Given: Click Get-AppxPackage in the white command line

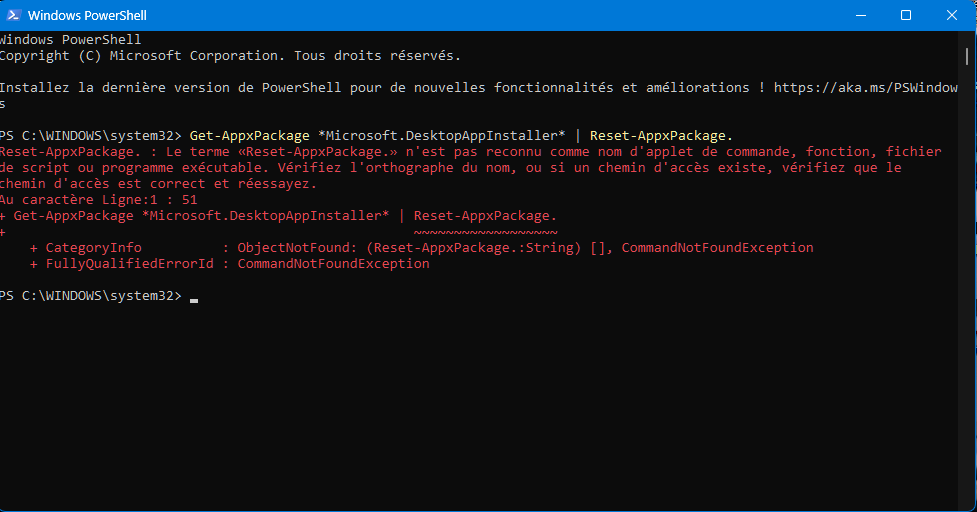Looking at the screenshot, I should click(249, 135).
